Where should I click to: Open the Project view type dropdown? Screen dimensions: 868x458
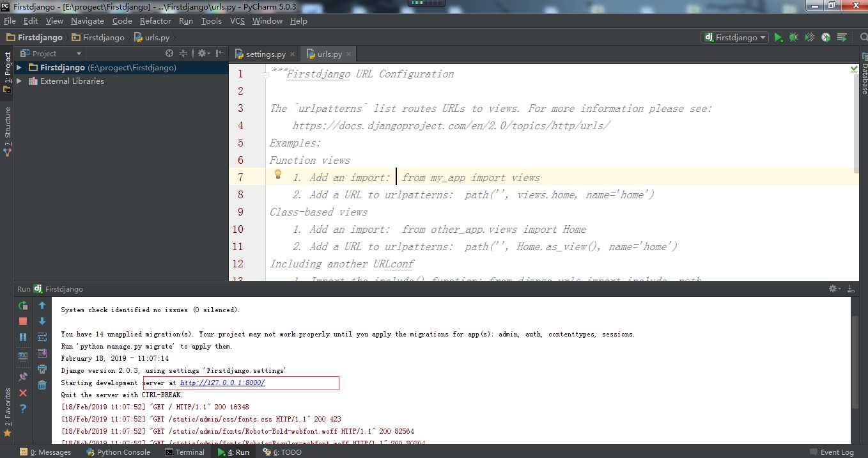tap(50, 54)
